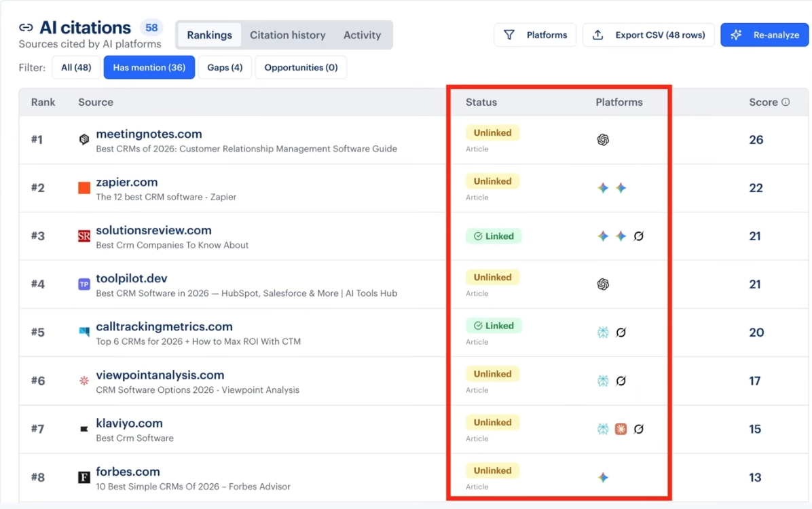Screen dimensions: 812x509
Task: Click the zapier.com orange favicon
Action: point(84,188)
